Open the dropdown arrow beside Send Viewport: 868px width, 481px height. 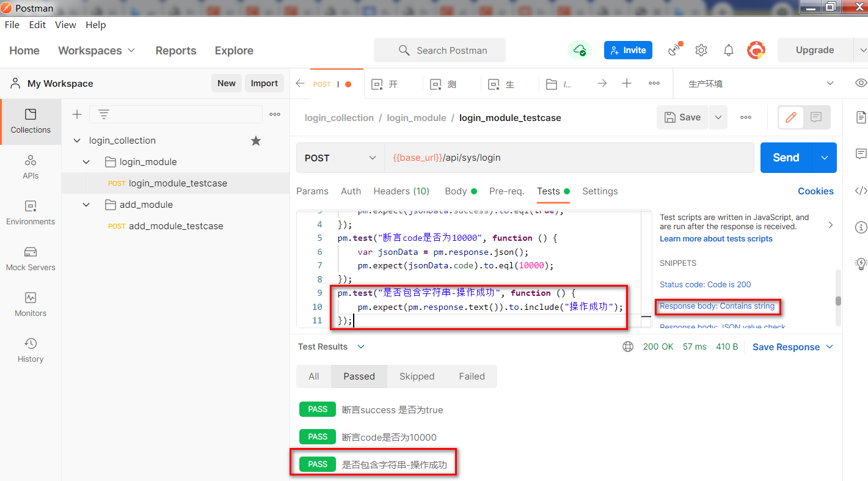tap(825, 158)
